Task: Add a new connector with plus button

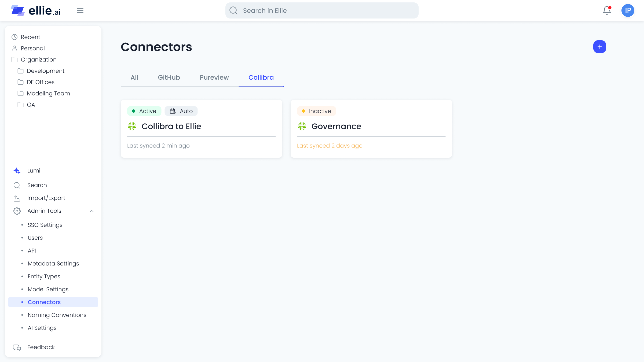Action: click(599, 47)
